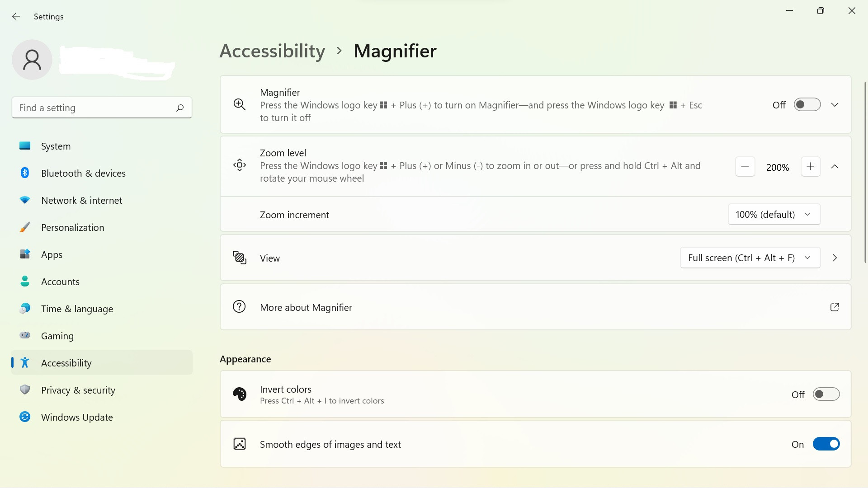The height and width of the screenshot is (488, 868).
Task: Click the Bluetooth & devices icon
Action: pyautogui.click(x=25, y=173)
